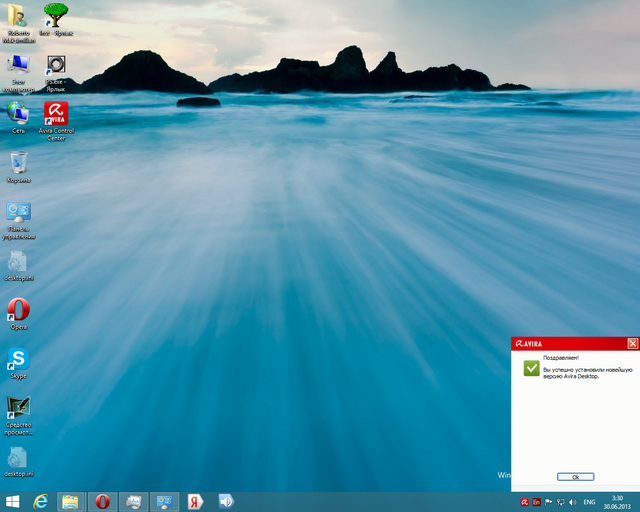Click the Avira tray icon
The height and width of the screenshot is (512, 640).
click(524, 502)
